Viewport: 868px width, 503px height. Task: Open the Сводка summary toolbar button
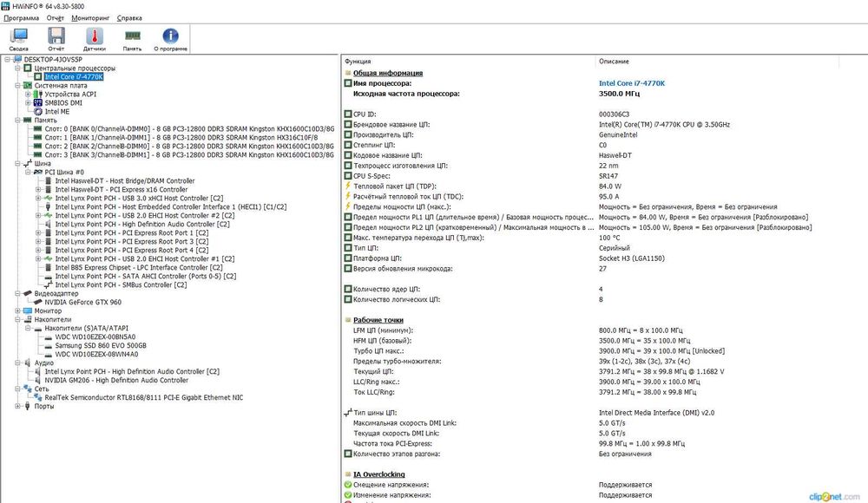coord(19,40)
